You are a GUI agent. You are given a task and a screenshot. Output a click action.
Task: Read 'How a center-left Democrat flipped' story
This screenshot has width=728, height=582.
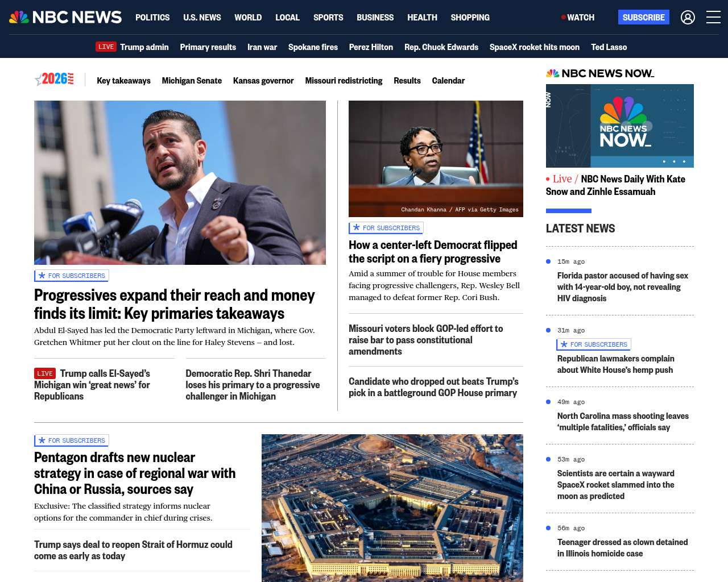[433, 252]
